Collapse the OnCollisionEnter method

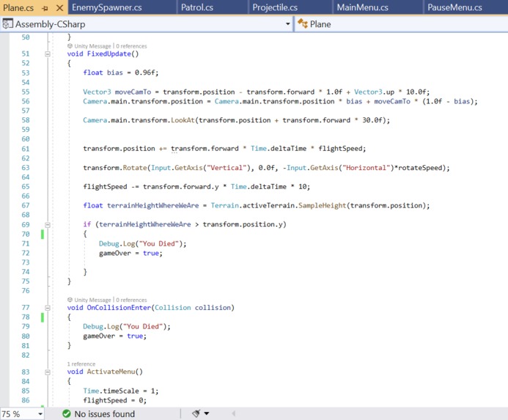click(x=48, y=308)
